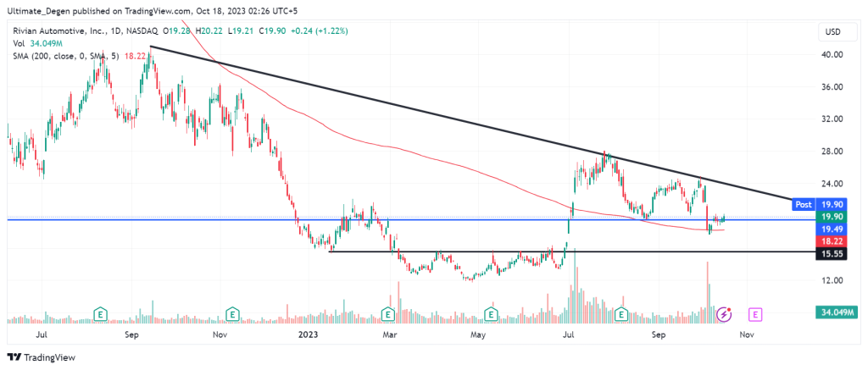Click the 40.00 price axis value
Screen dimensions: 868x370
click(x=833, y=55)
